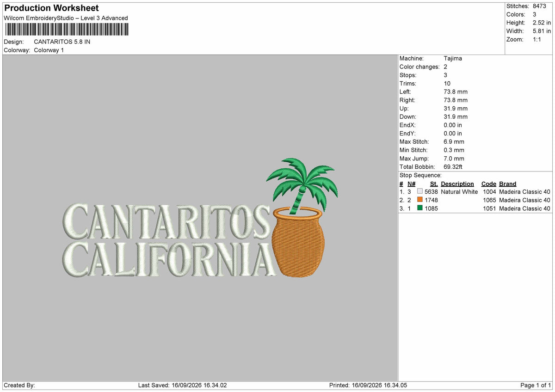Click the Zoom value 1:1
Screen dimensions: 555x392
537,39
